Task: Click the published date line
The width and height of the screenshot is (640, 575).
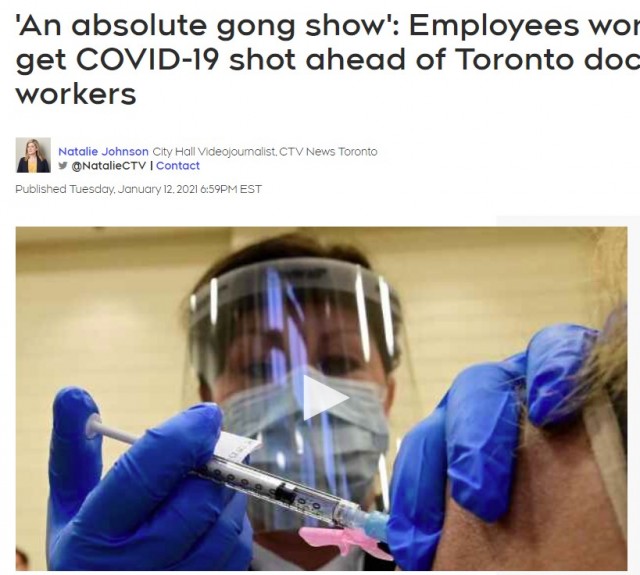Action: point(138,189)
